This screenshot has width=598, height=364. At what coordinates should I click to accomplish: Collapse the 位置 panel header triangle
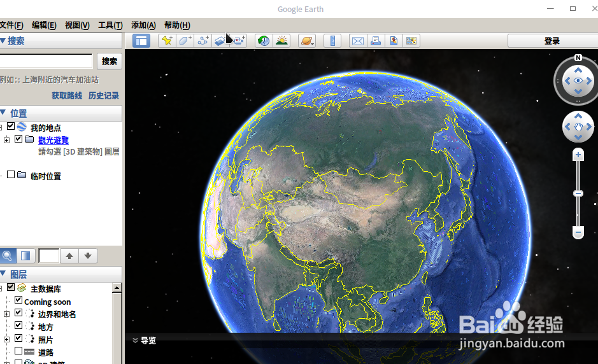tap(3, 113)
